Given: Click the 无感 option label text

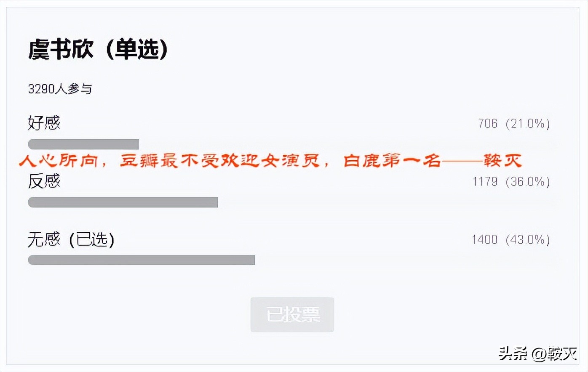Looking at the screenshot, I should tap(45, 239).
